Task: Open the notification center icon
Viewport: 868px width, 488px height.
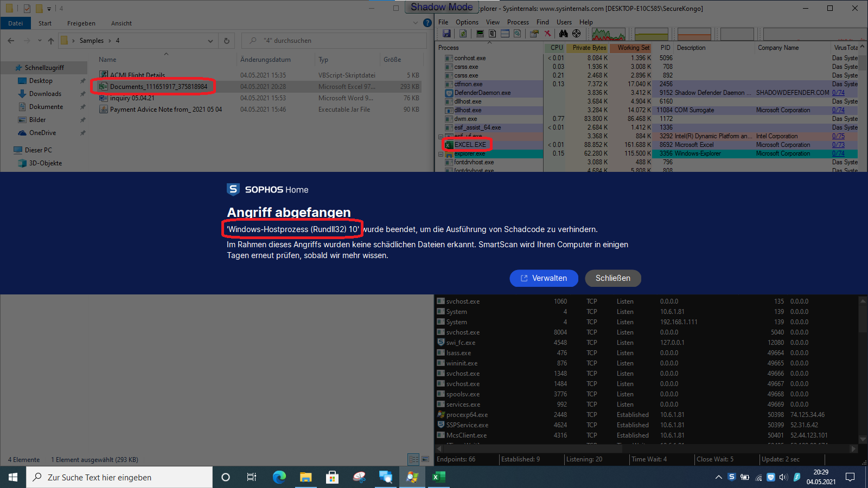Action: pos(850,477)
